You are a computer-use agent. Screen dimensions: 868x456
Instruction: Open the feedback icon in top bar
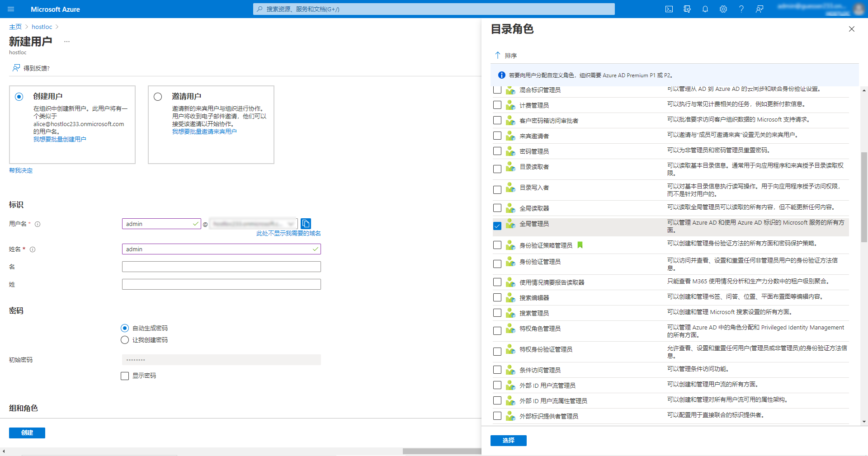coord(759,9)
